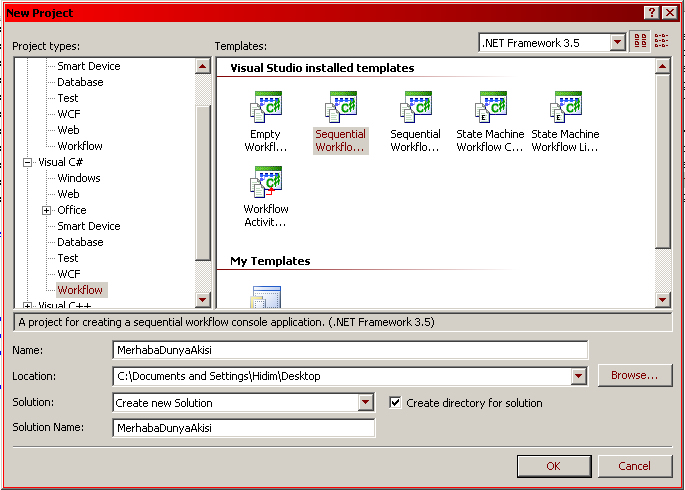
Task: Select Test under Visual C#
Action: [68, 258]
